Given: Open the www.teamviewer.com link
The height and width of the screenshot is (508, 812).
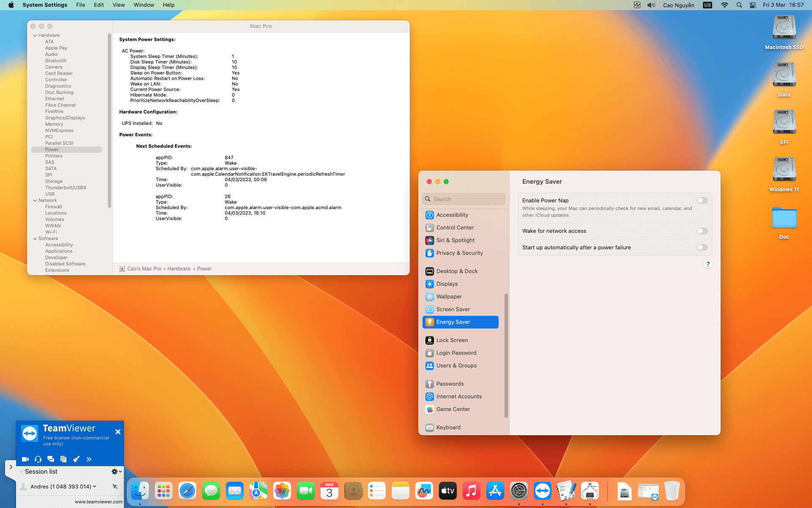Looking at the screenshot, I should click(x=99, y=502).
